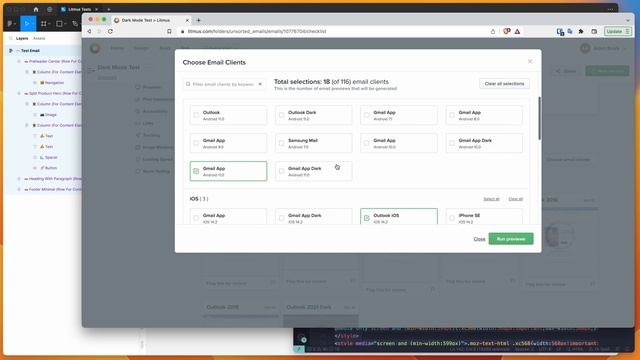The image size is (640, 360).
Task: Click Clear all for iOS section
Action: [x=516, y=199]
